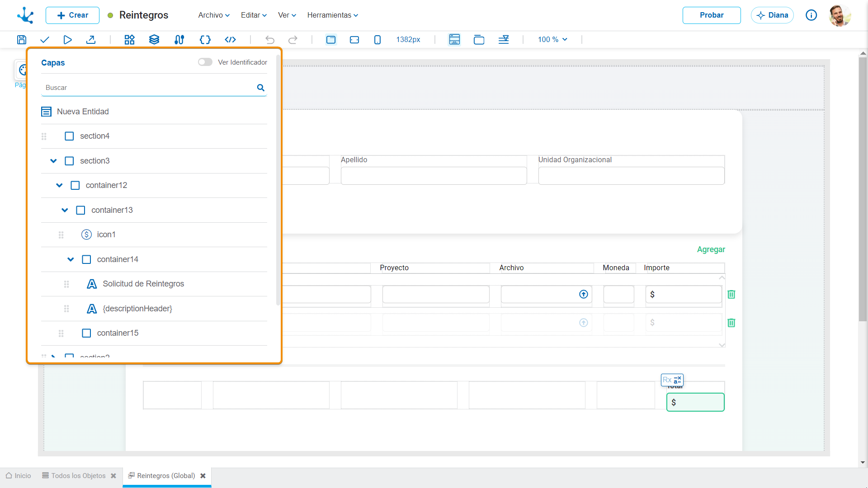Click the Buscar search field

point(149,88)
